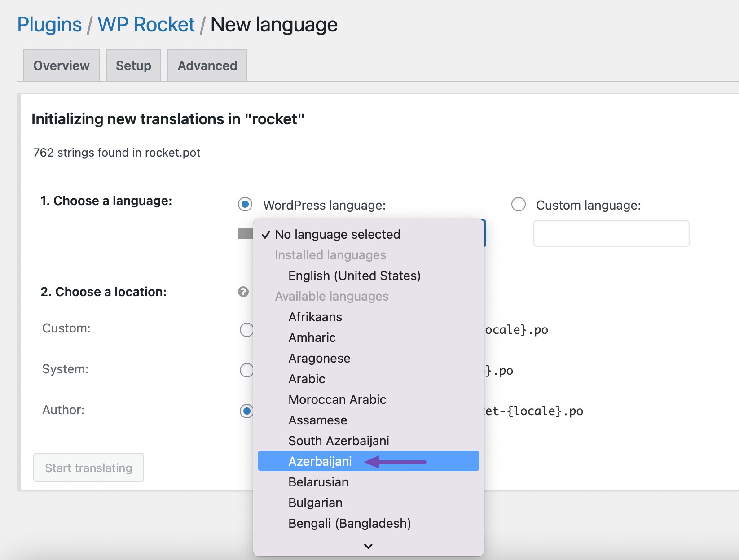Open the Plugins breadcrumb link

pyautogui.click(x=49, y=25)
